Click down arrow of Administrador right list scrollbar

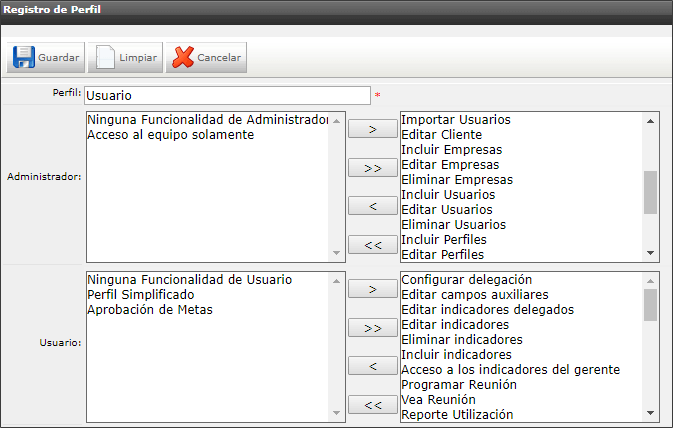650,253
